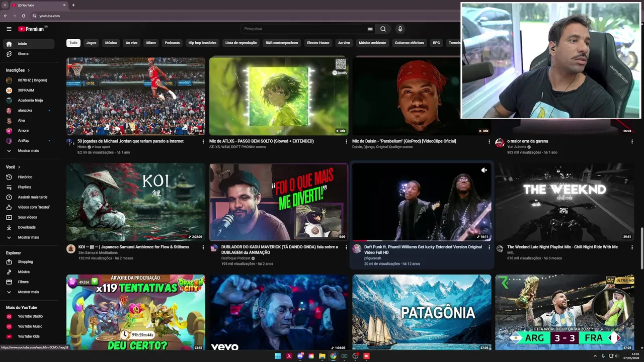This screenshot has height=362, width=644.
Task: Click the Daft Punk preview progress bar
Action: [x=422, y=240]
